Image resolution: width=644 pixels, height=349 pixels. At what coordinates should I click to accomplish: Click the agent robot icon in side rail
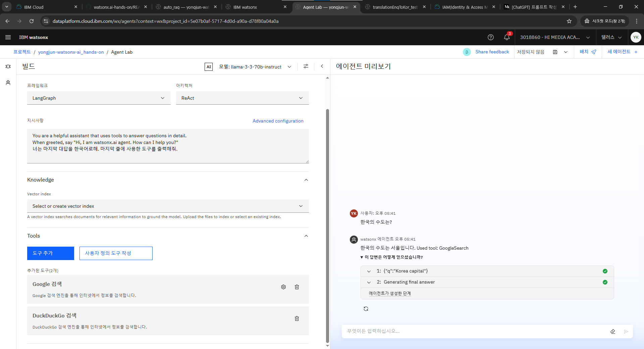click(8, 83)
